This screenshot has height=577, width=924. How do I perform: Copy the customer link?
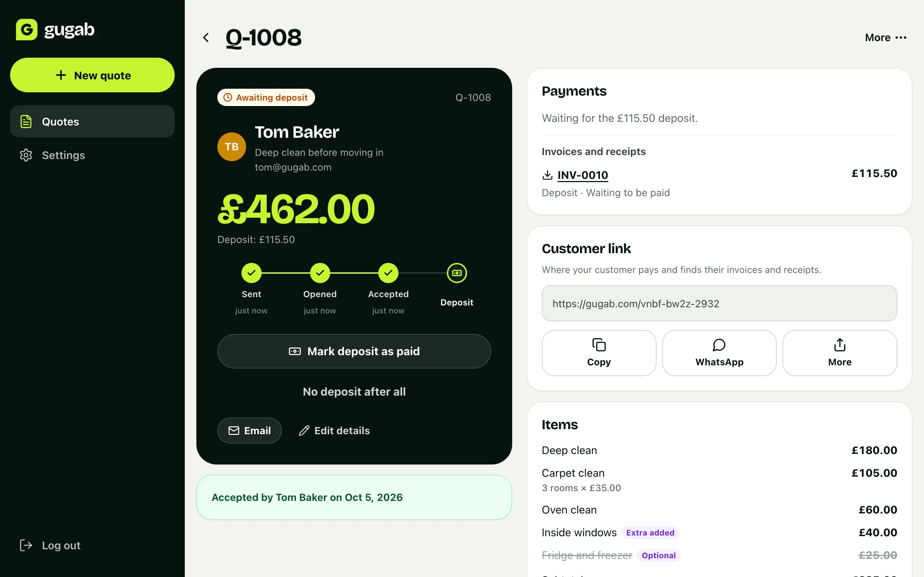pyautogui.click(x=599, y=353)
